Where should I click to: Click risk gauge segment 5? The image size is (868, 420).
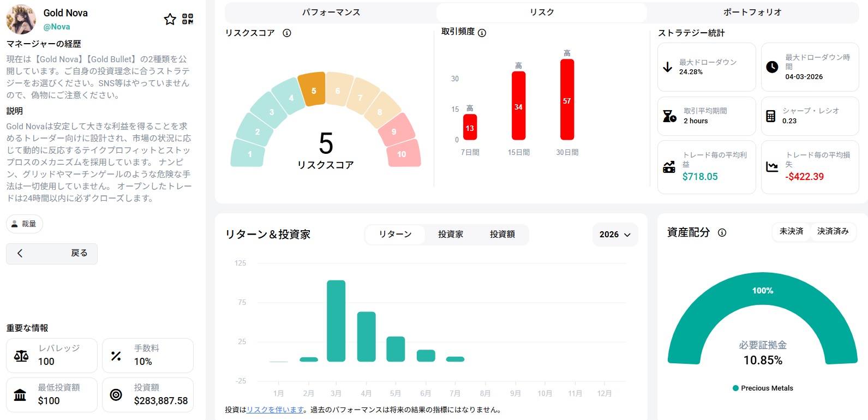(312, 89)
